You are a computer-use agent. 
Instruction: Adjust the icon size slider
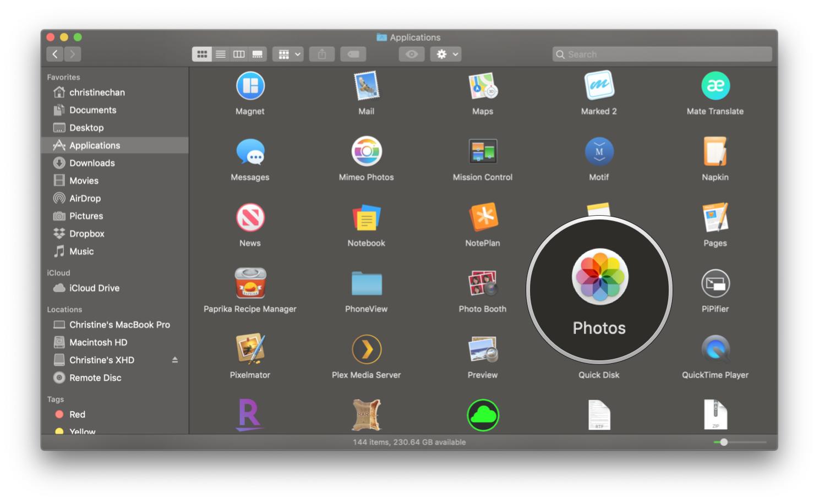click(x=724, y=442)
